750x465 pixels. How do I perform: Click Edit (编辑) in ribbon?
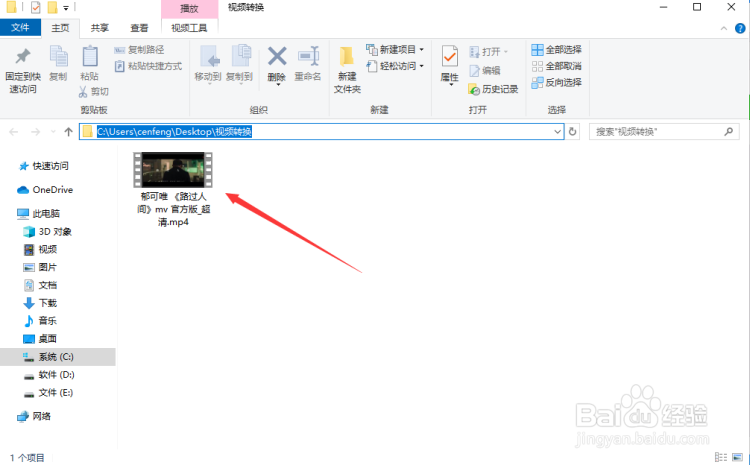[485, 71]
